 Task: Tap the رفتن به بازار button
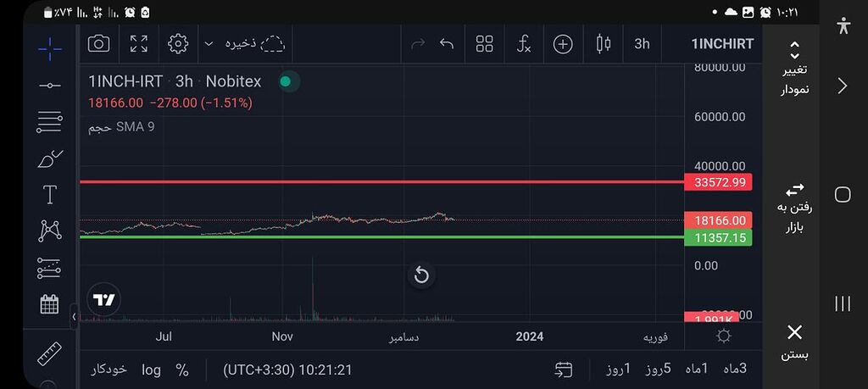click(x=795, y=207)
